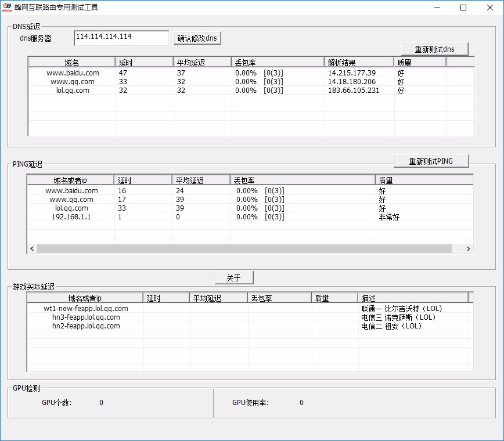Click DNS table 质量 column header
The image size is (504, 441).
(420, 62)
